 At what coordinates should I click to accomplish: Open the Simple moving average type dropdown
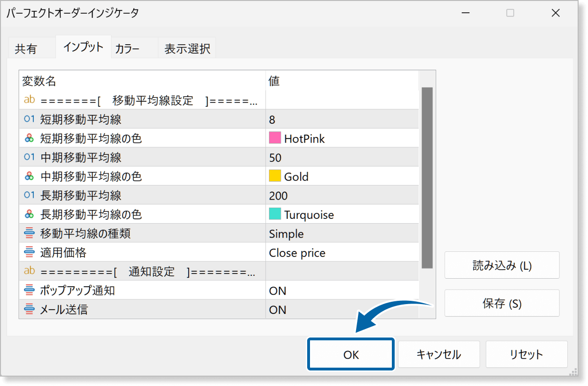tap(342, 234)
